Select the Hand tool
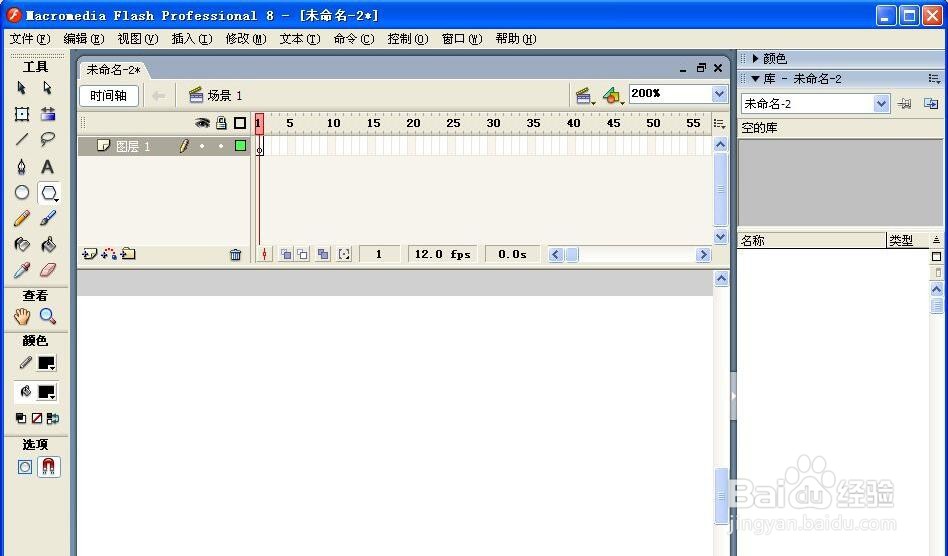Viewport: 948px width, 556px height. point(22,316)
